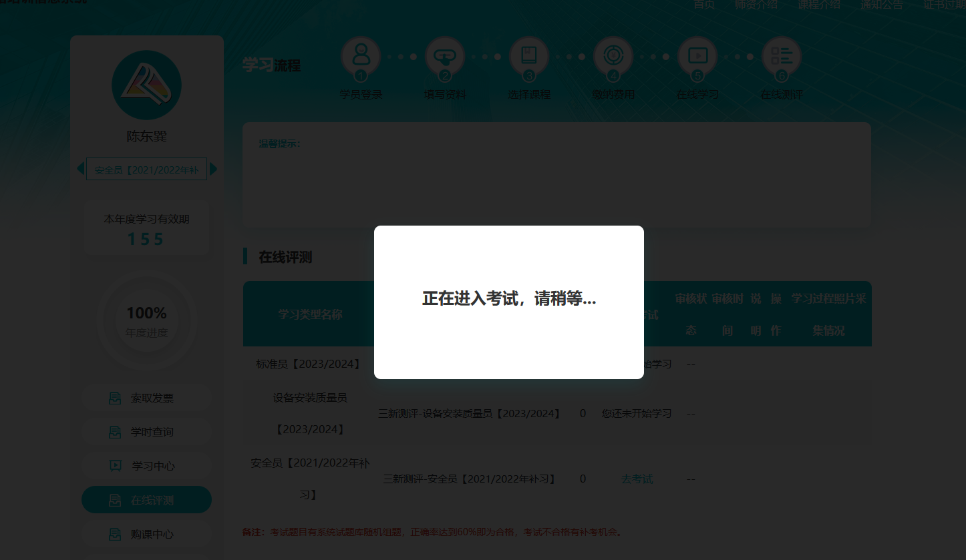Click the 本年度学习有效期 155 value
Screen dimensions: 966x560
[146, 239]
